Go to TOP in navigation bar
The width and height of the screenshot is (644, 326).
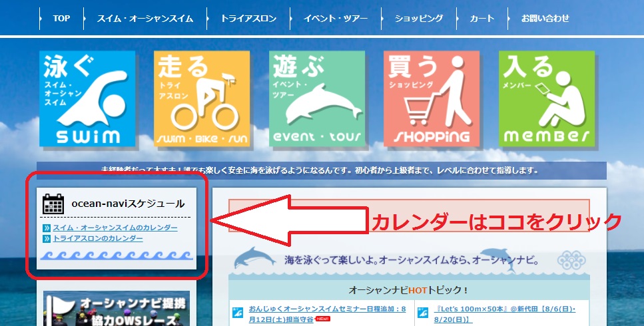61,19
